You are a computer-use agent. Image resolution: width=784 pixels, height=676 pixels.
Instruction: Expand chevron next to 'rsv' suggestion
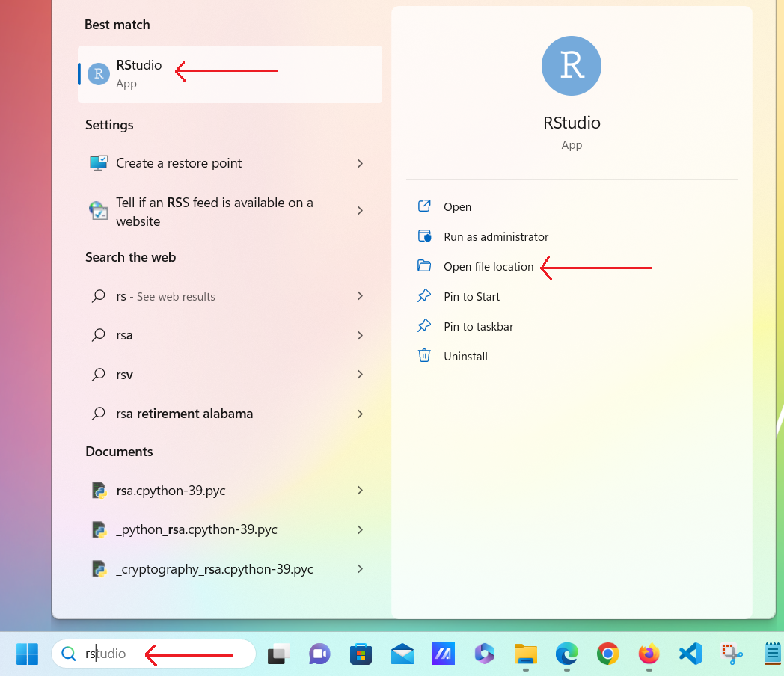click(x=360, y=374)
